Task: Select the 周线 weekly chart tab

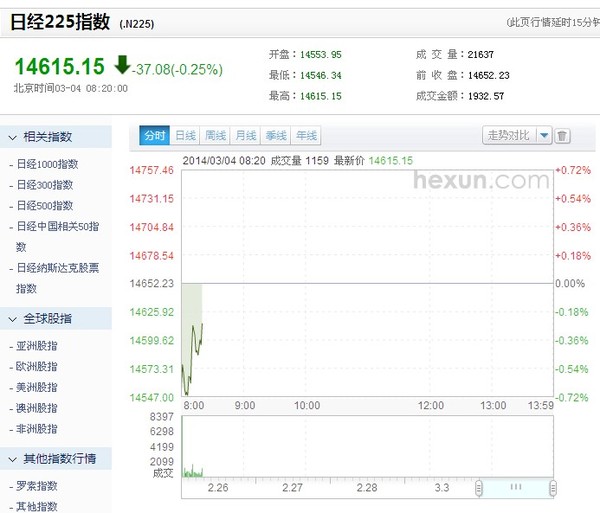Action: [x=216, y=136]
